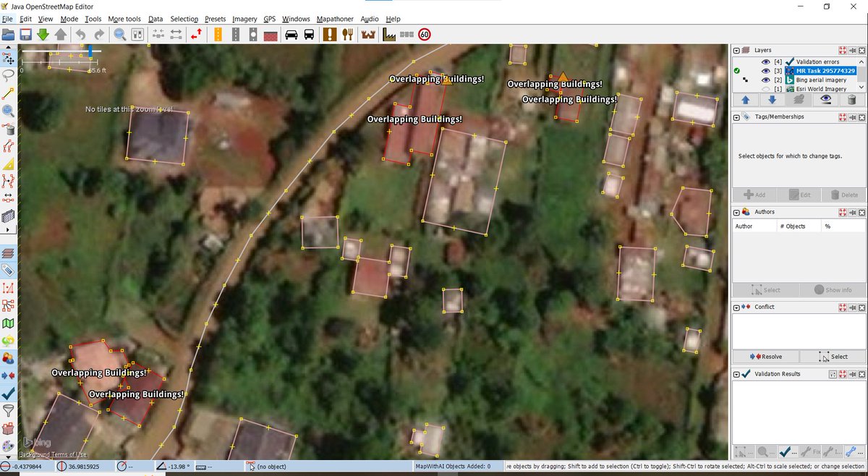Click green active-layer checkmark beside MR Task
The height and width of the screenshot is (476, 868).
tap(737, 71)
